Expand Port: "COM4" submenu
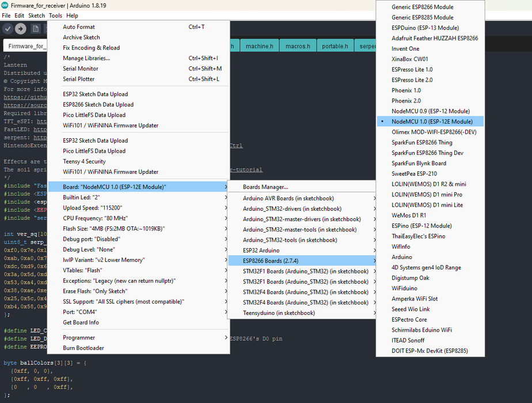532x403 pixels. pyautogui.click(x=139, y=312)
